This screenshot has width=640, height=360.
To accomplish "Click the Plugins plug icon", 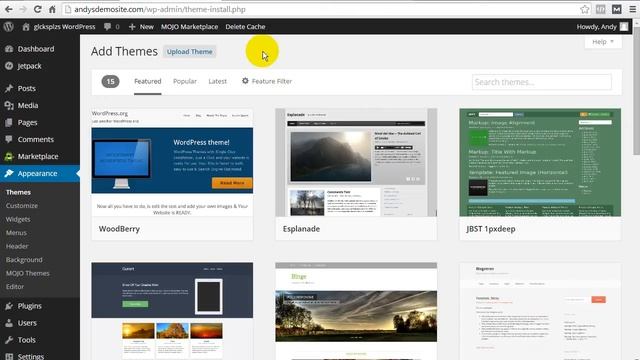I will point(9,306).
